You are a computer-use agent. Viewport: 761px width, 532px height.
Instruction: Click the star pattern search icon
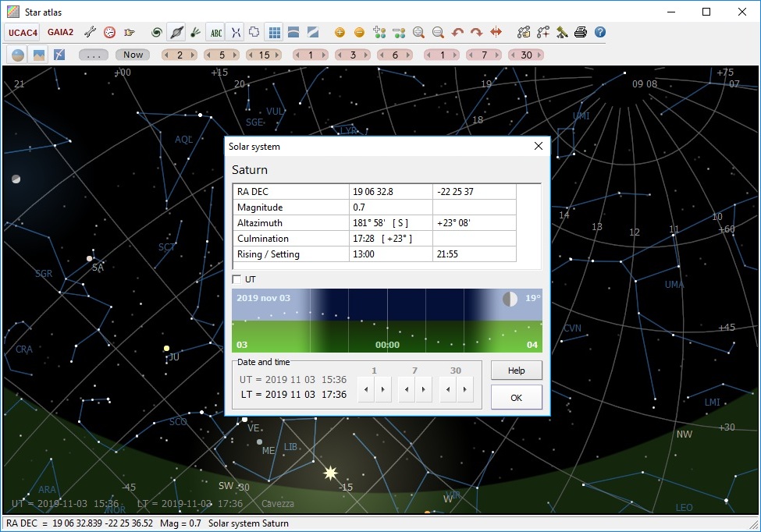(543, 33)
